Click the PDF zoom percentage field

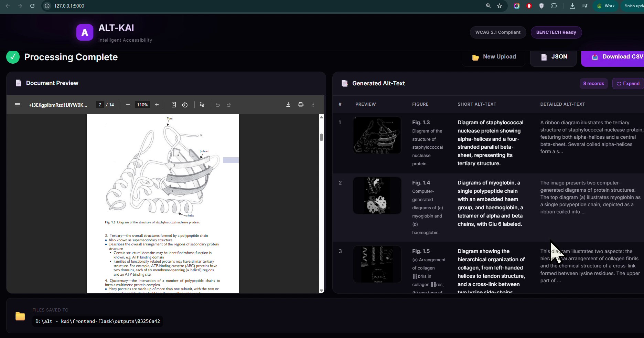(142, 105)
